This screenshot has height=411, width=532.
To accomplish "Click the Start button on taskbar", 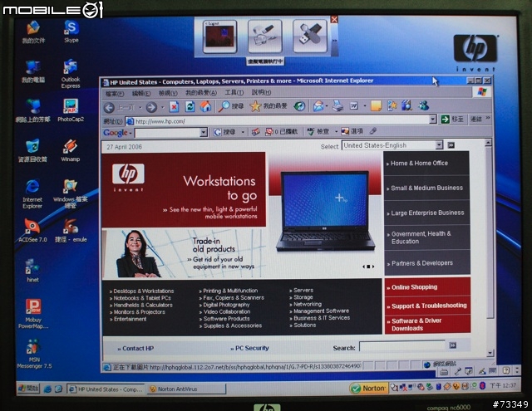I will coord(28,389).
